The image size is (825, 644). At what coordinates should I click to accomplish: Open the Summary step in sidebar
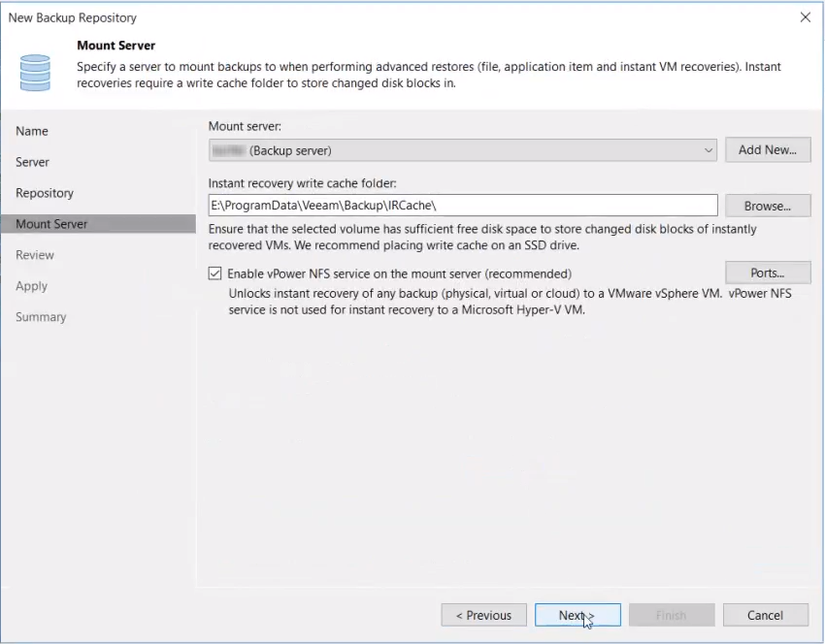pyautogui.click(x=41, y=317)
